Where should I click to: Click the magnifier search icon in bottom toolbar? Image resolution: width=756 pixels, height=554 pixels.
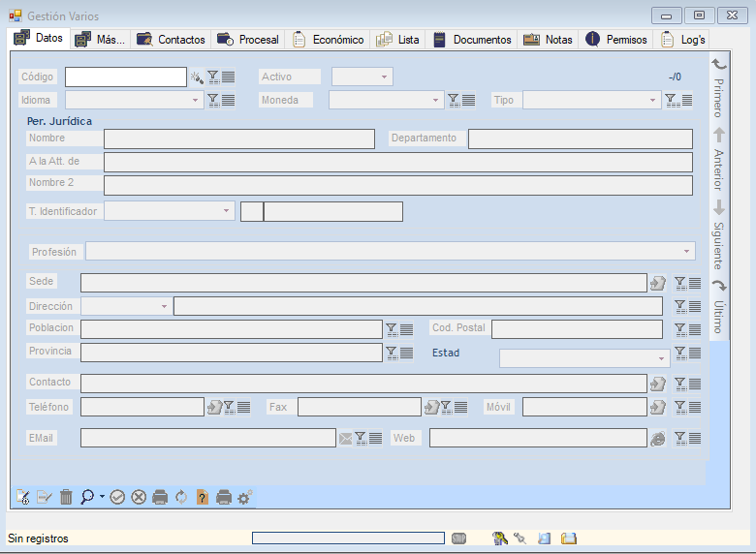(x=88, y=497)
